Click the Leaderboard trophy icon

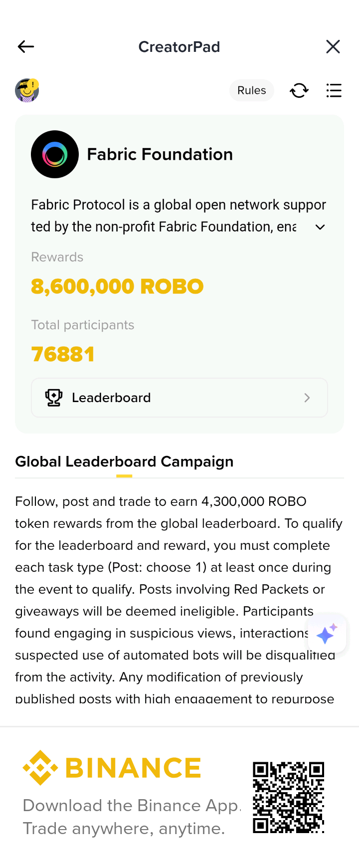tap(54, 398)
